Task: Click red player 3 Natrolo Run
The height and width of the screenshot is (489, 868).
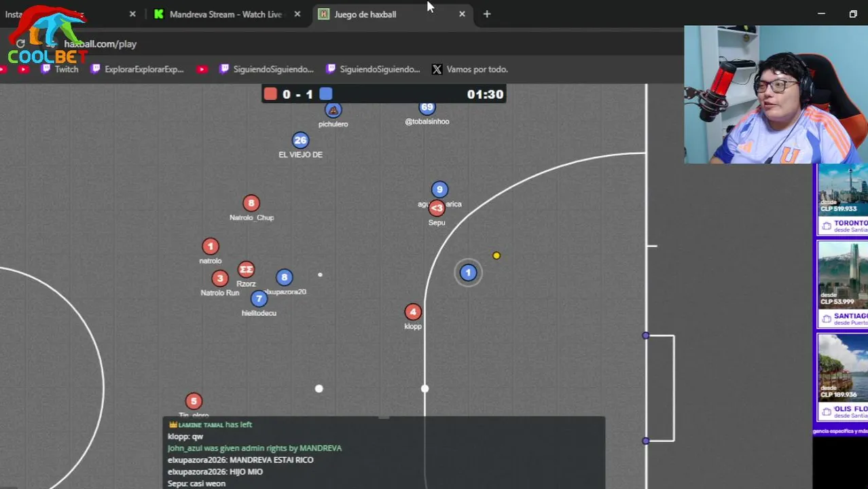Action: click(x=219, y=278)
